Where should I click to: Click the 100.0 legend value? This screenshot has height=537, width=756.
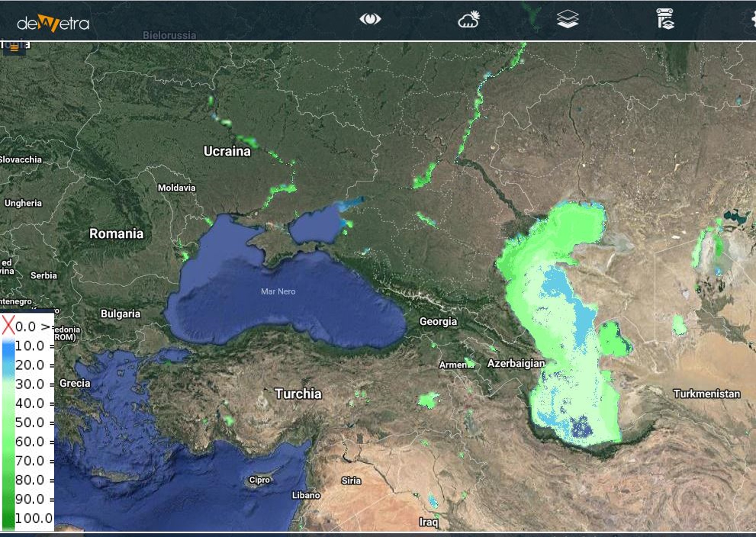pyautogui.click(x=34, y=518)
